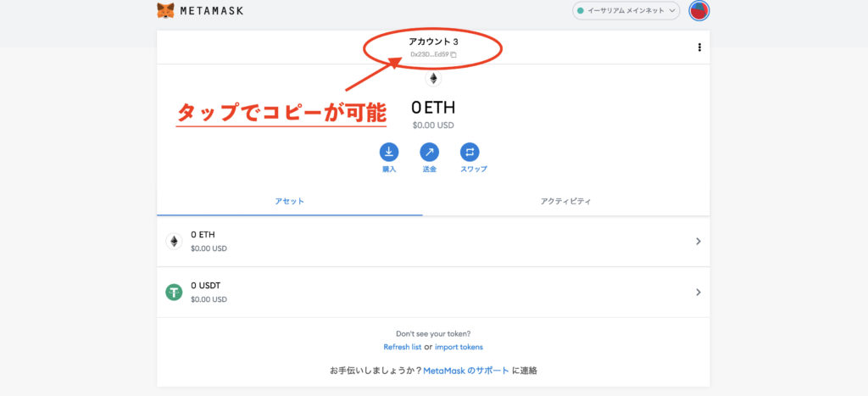Viewport: 868px width, 396px height.
Task: Open the three-dot account options menu
Action: coord(699,47)
